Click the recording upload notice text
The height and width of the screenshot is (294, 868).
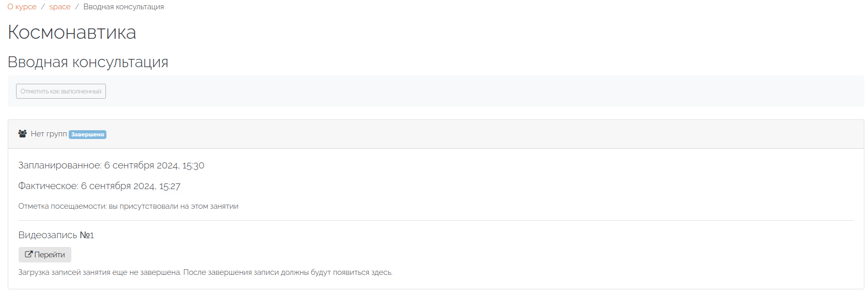pyautogui.click(x=205, y=272)
